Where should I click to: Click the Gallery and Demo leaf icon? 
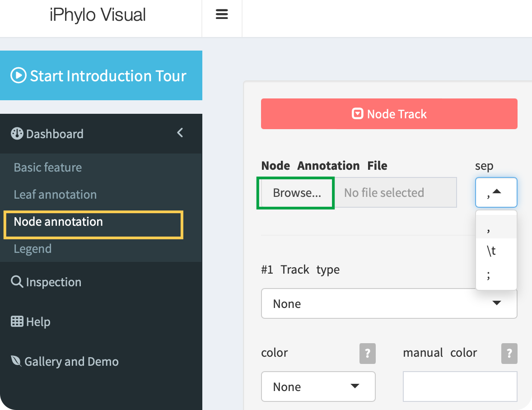pyautogui.click(x=16, y=361)
